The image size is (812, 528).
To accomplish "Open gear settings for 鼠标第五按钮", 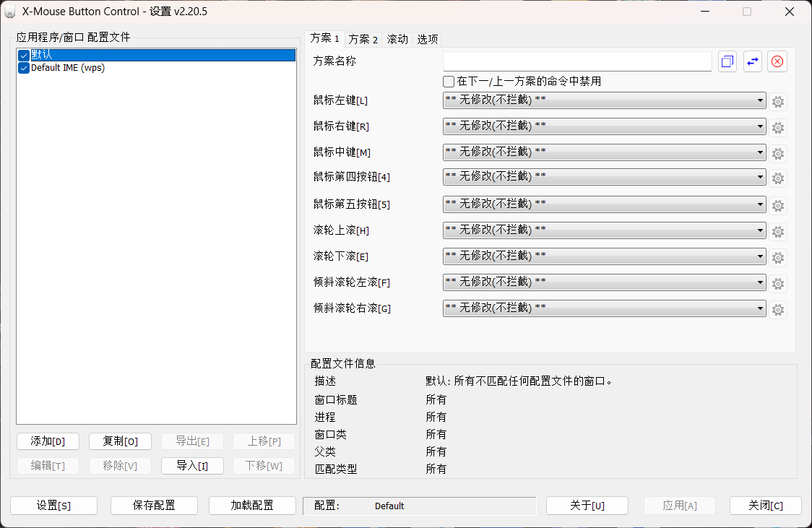I will (x=778, y=205).
